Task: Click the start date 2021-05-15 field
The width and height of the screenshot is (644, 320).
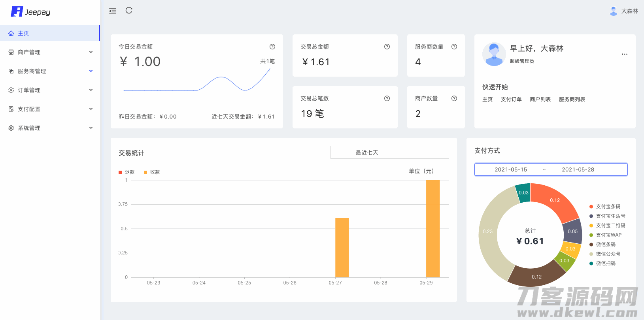Action: pyautogui.click(x=511, y=169)
